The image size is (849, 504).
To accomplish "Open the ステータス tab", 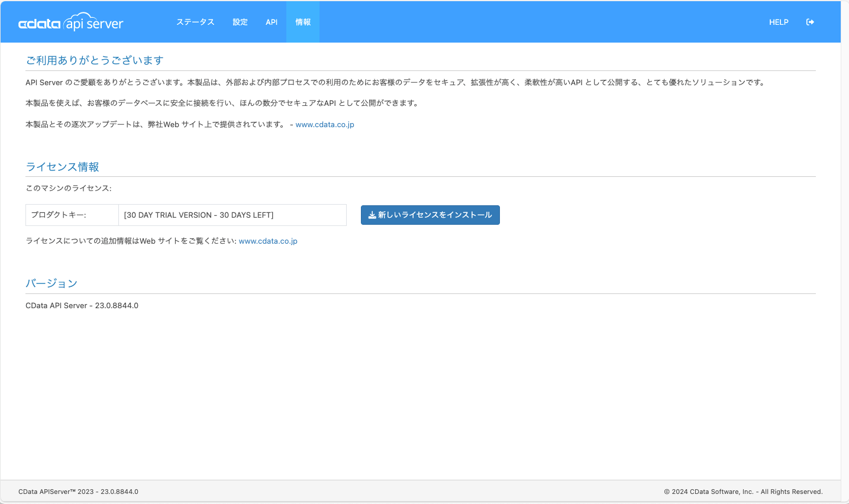I will pyautogui.click(x=195, y=22).
